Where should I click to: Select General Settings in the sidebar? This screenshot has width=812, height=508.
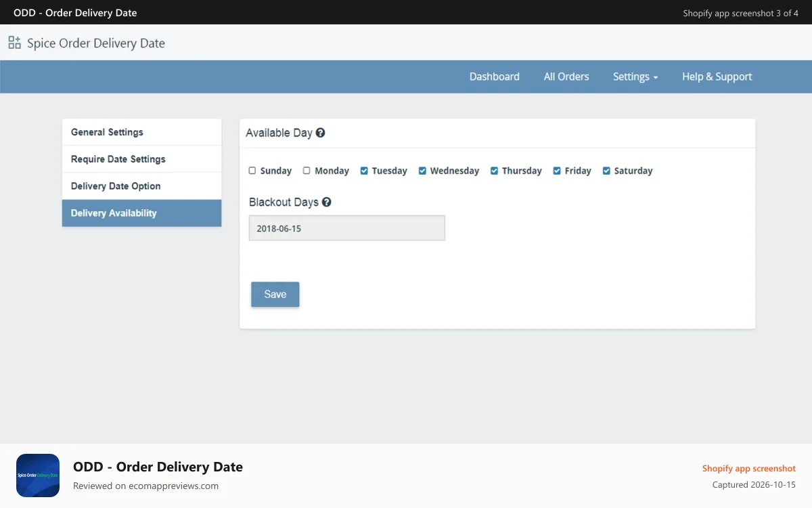(141, 132)
